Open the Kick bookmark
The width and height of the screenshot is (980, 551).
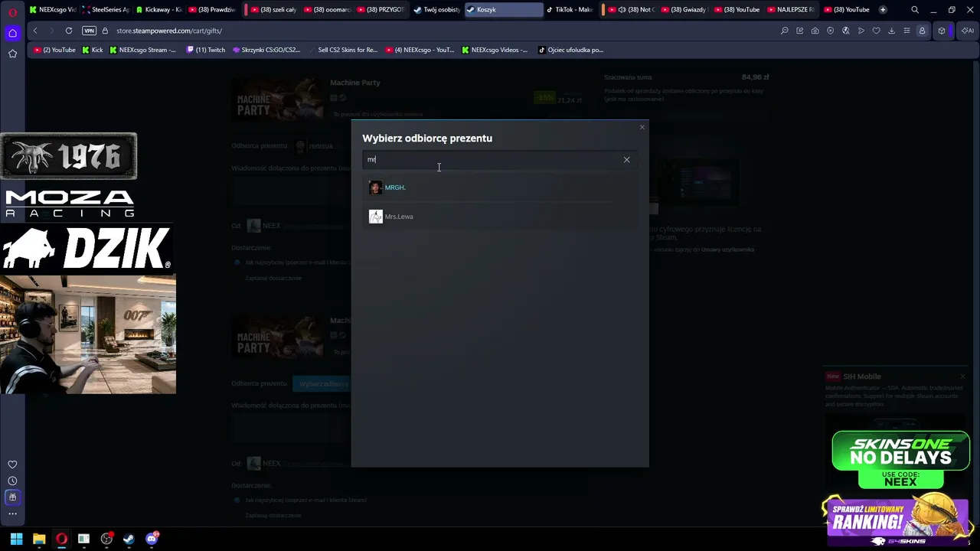(93, 50)
